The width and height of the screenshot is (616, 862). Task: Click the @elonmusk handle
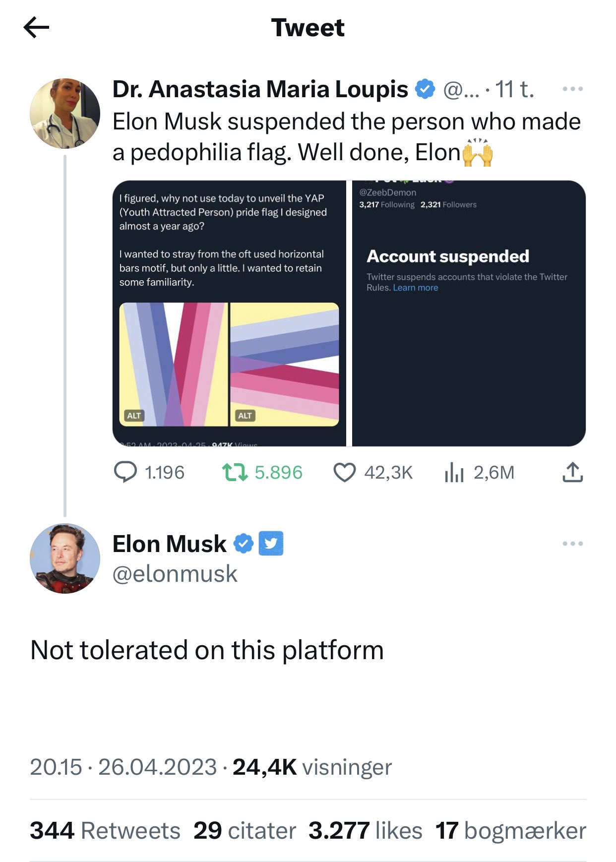[175, 574]
